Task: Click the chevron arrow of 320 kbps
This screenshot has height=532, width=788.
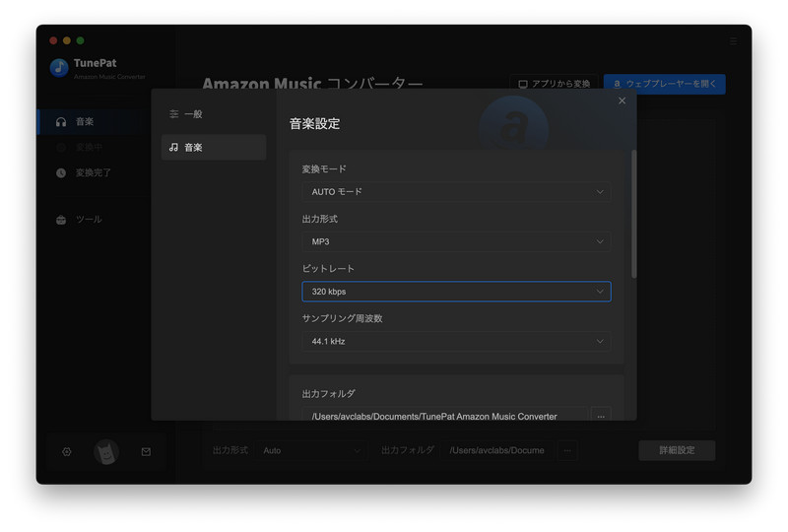Action: click(x=600, y=292)
